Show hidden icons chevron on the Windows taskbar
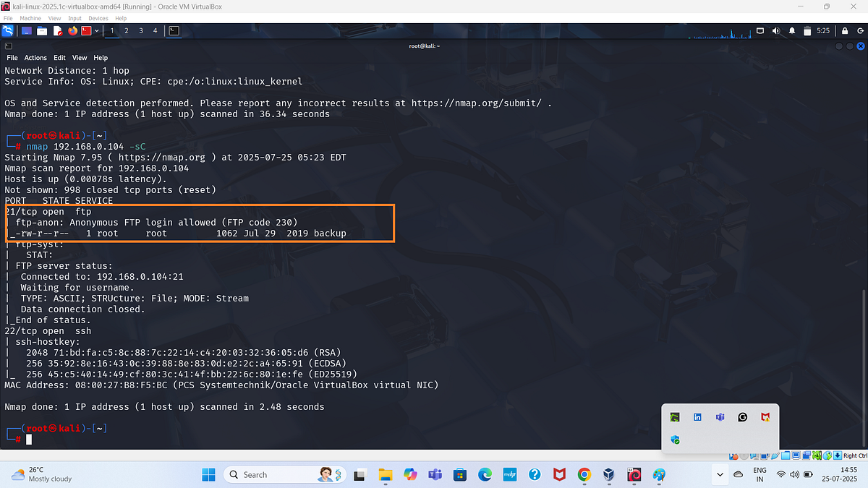The image size is (868, 488). (719, 475)
